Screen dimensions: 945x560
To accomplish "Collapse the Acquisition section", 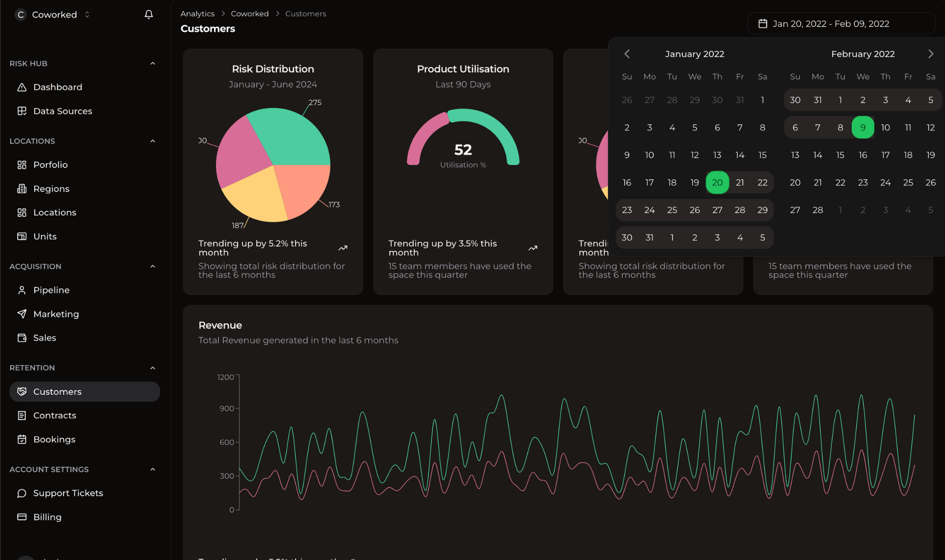I will 152,266.
